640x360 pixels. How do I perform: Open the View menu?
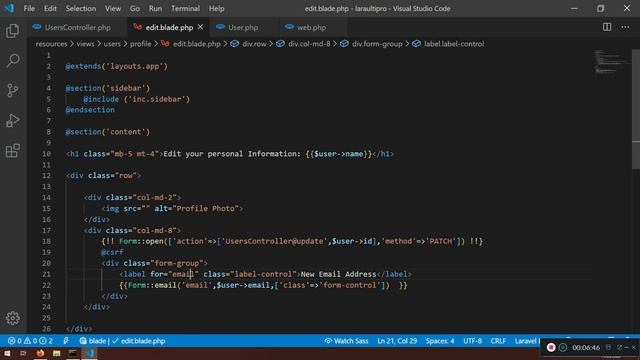pyautogui.click(x=113, y=9)
